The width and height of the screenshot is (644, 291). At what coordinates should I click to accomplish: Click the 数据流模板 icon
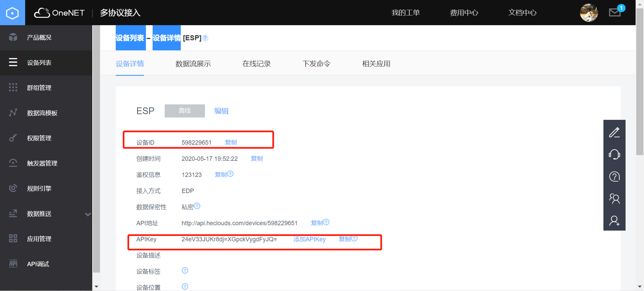(x=13, y=112)
